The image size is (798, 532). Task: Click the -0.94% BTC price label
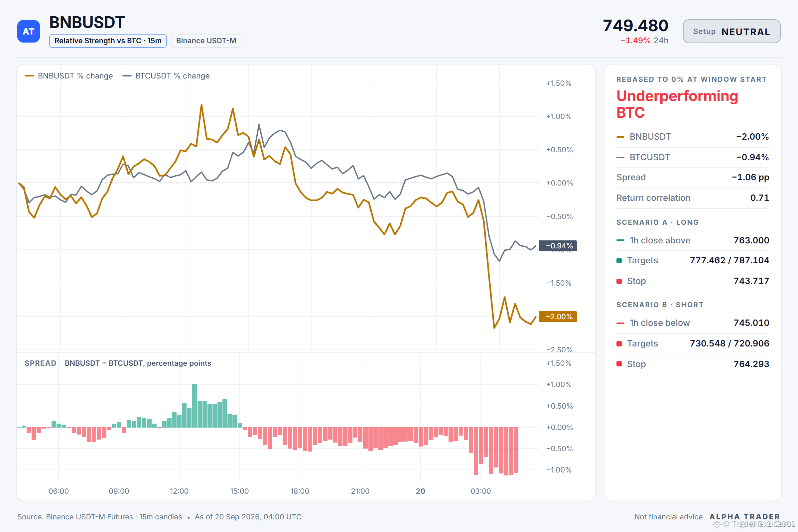coord(558,246)
